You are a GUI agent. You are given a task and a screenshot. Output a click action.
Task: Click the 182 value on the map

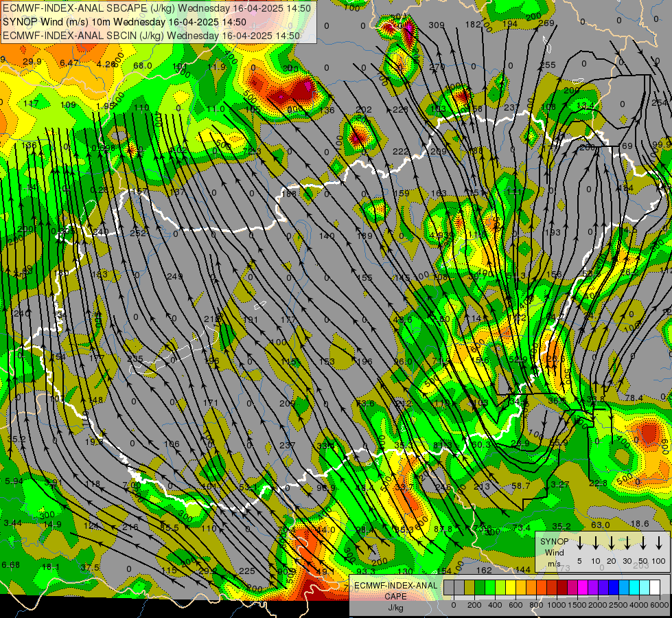(474, 25)
